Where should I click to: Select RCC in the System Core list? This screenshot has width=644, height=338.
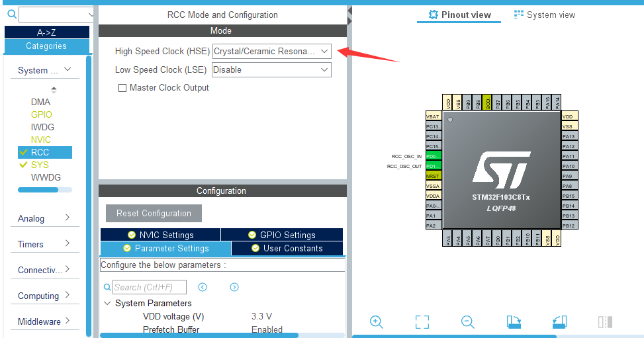(x=45, y=152)
